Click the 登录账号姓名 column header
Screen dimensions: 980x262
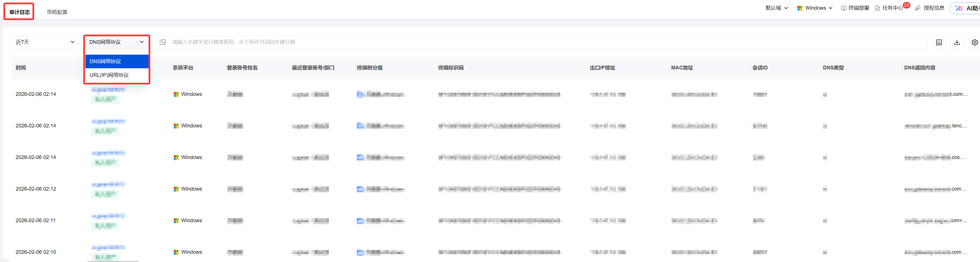click(242, 68)
